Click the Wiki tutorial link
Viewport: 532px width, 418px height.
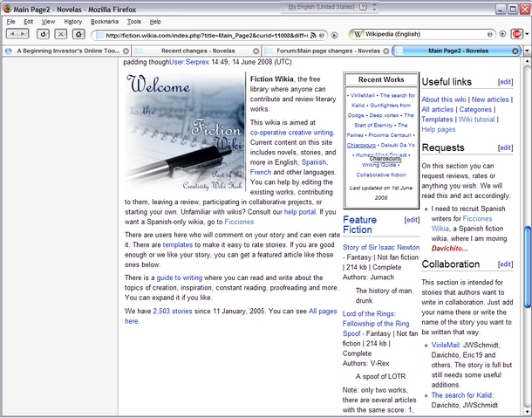tap(477, 120)
